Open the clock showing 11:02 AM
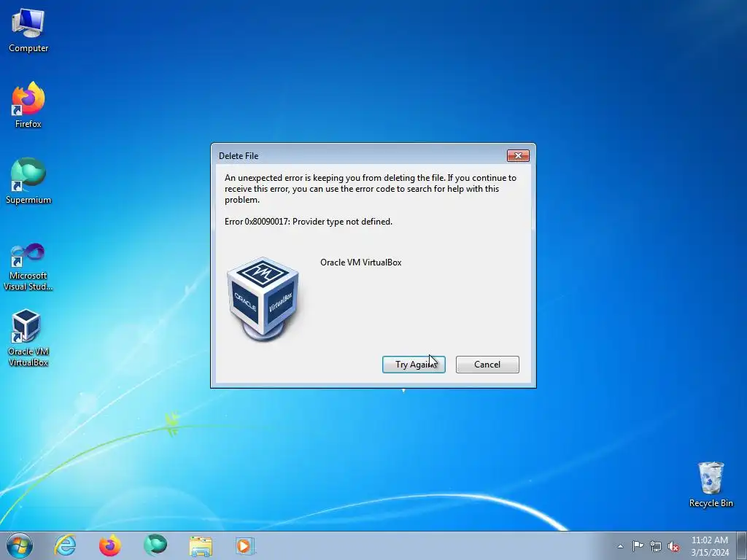 pyautogui.click(x=710, y=546)
